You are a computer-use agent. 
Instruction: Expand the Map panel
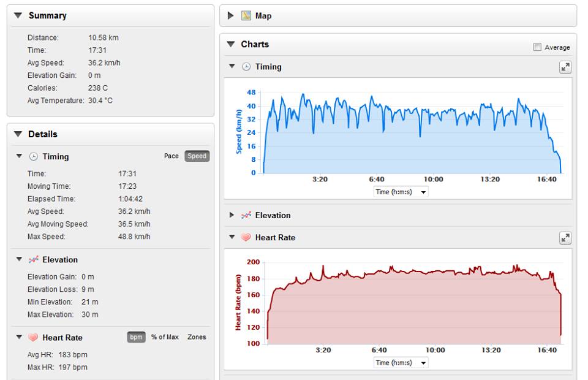(x=231, y=16)
